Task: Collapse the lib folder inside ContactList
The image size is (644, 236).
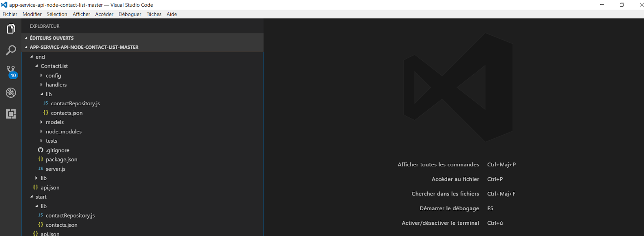Action: 42,94
